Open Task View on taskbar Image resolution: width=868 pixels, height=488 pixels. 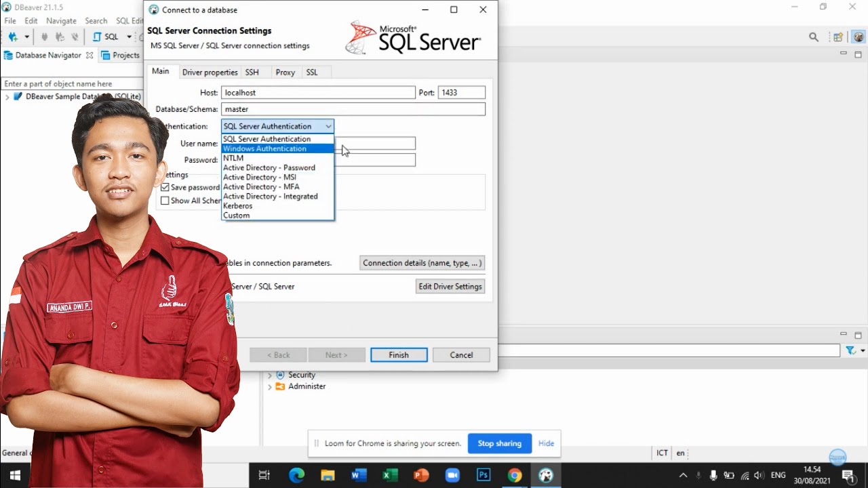264,475
